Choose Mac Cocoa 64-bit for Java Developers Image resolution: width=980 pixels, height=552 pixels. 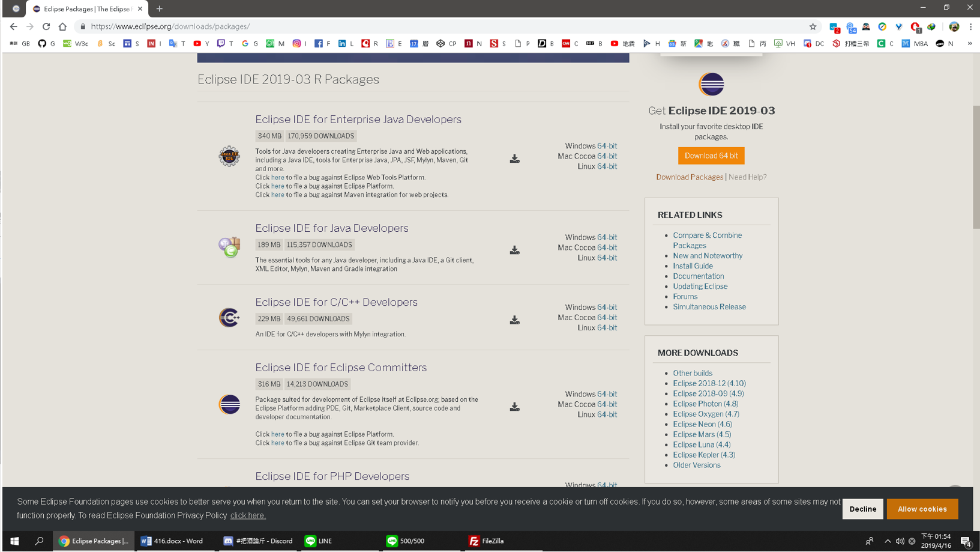click(x=607, y=247)
